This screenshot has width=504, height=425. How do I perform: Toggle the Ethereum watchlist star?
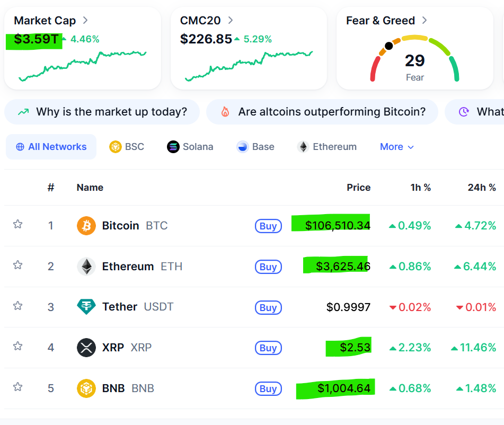point(18,265)
